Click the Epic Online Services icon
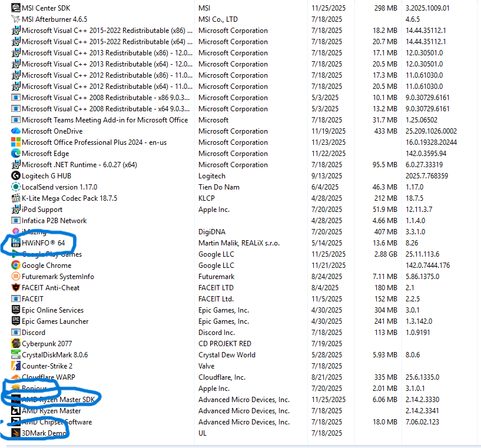This screenshot has height=448, width=481. click(x=16, y=310)
